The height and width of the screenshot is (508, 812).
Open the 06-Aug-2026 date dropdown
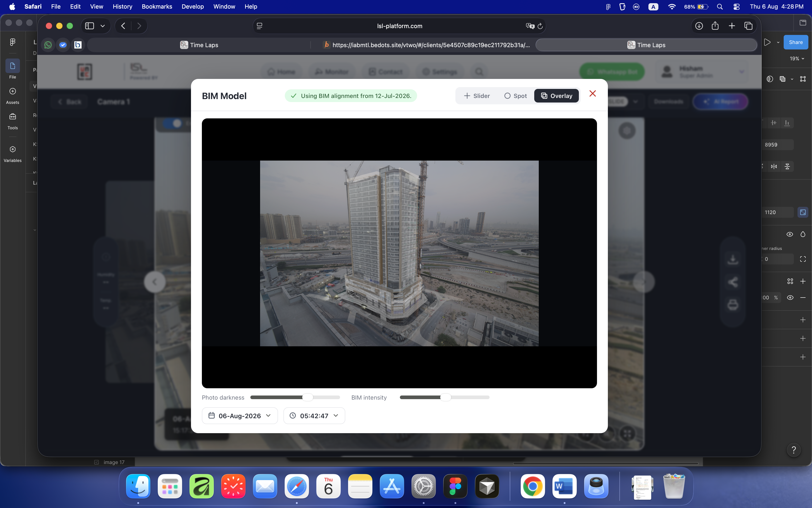pos(239,416)
